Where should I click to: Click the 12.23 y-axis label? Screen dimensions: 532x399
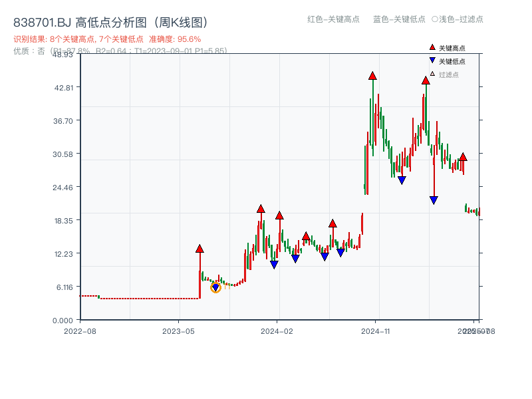[x=64, y=254]
